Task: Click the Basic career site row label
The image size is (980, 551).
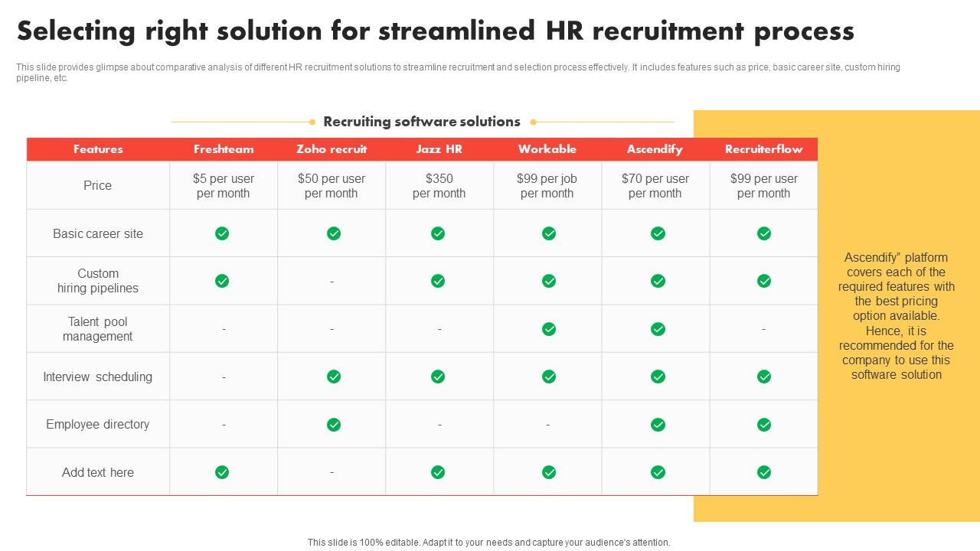Action: pos(98,233)
